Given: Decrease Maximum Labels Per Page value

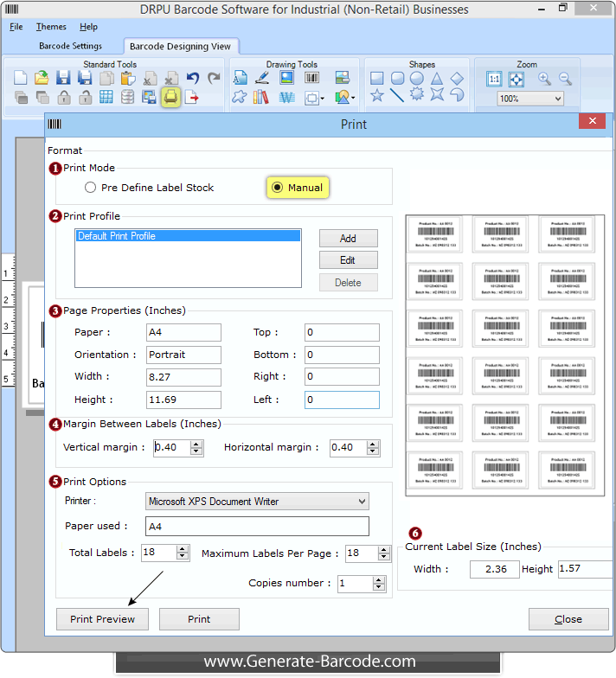Looking at the screenshot, I should point(384,557).
